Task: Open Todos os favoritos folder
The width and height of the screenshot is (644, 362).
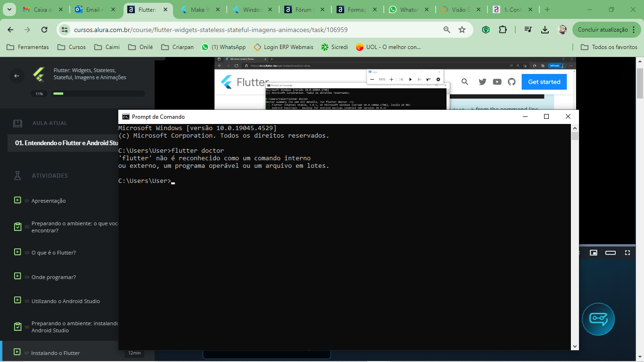Action: pos(609,47)
